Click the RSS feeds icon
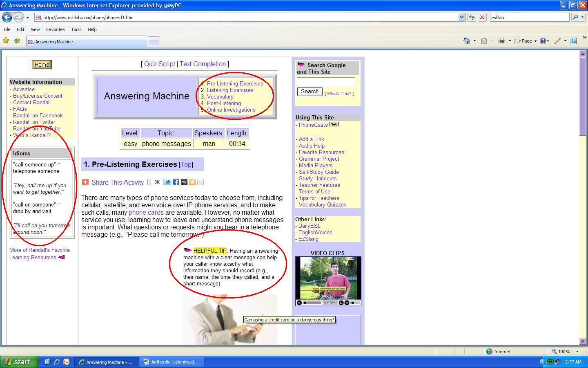The height and width of the screenshot is (368, 588). (x=484, y=41)
